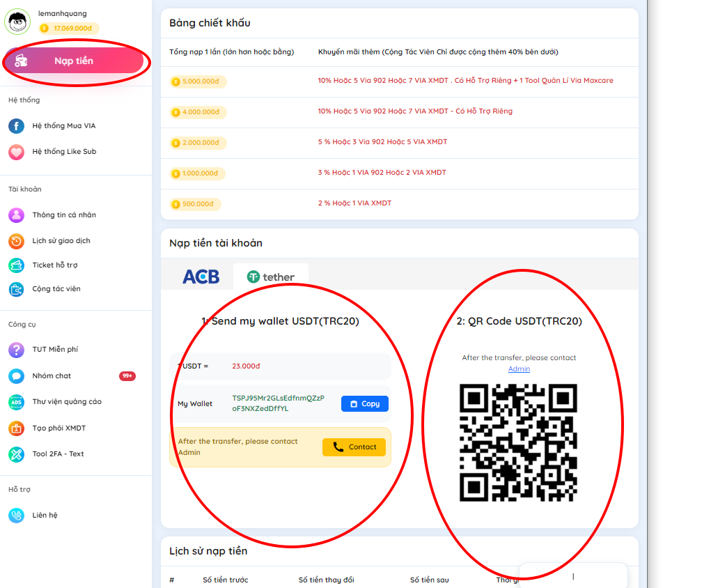The image size is (718, 588).
Task: Click the TUT Miễn phí question icon
Action: (17, 350)
